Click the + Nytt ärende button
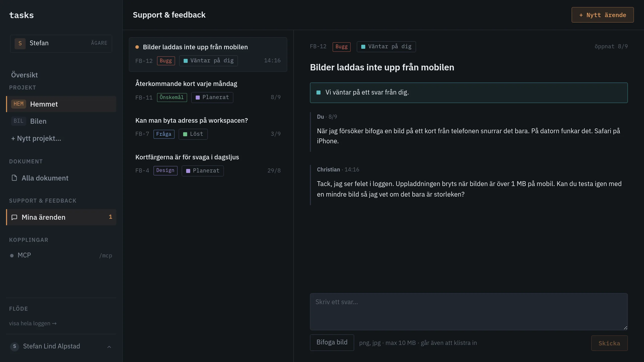The height and width of the screenshot is (362, 644). 602,15
